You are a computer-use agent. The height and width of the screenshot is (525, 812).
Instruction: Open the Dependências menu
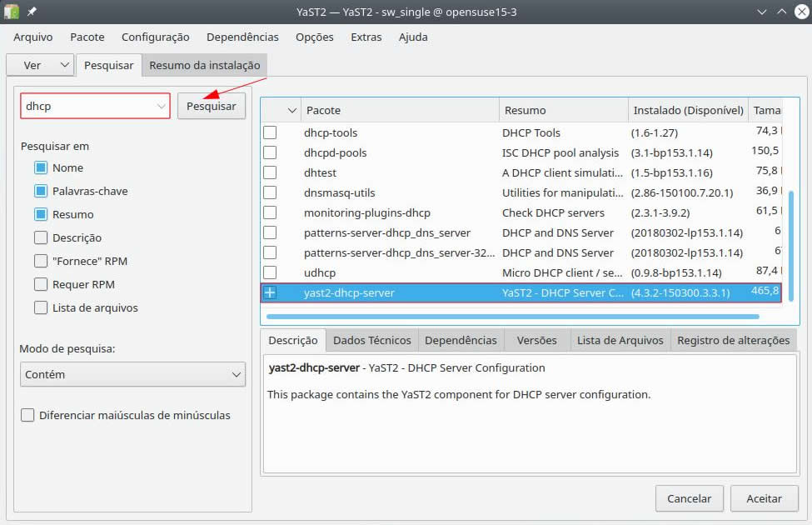click(x=242, y=37)
